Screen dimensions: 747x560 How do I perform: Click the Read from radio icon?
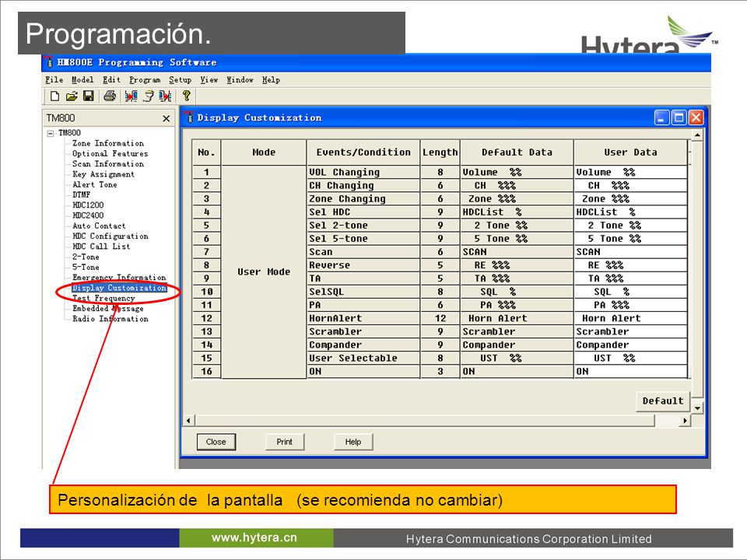click(131, 96)
